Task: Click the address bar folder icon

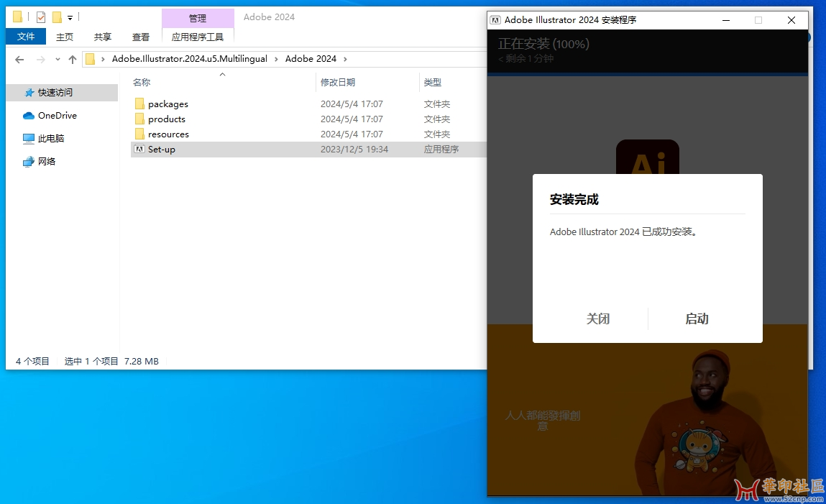Action: click(91, 59)
